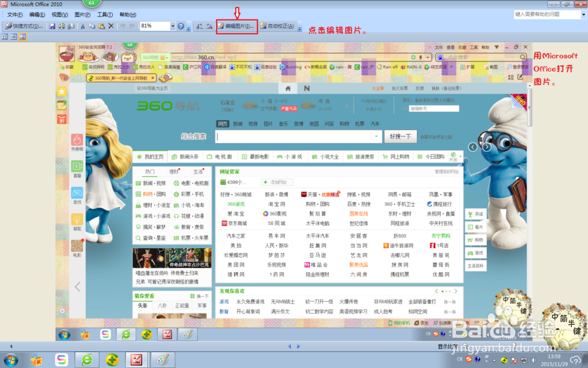Rotate the picture right
Screen dimensions: 588x368
[209, 26]
